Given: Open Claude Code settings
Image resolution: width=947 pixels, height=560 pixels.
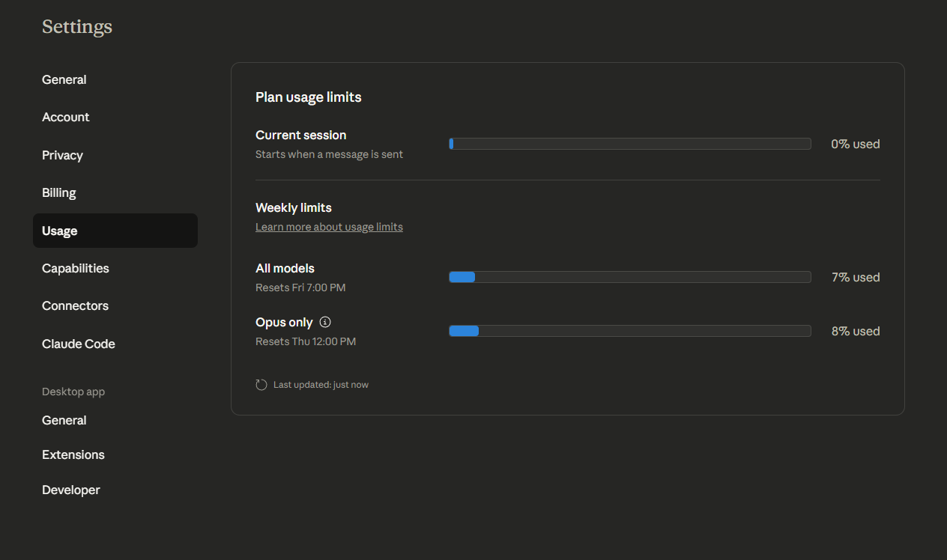Looking at the screenshot, I should click(79, 344).
